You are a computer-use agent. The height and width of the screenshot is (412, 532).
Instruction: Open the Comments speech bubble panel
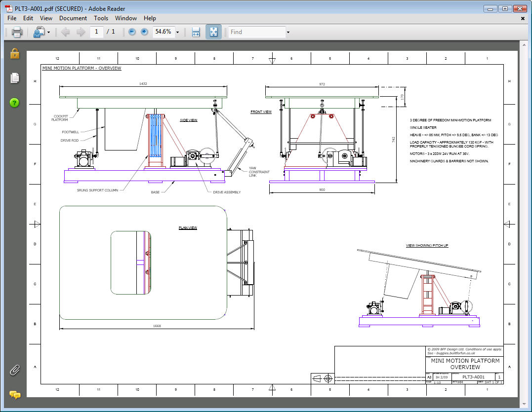click(15, 394)
